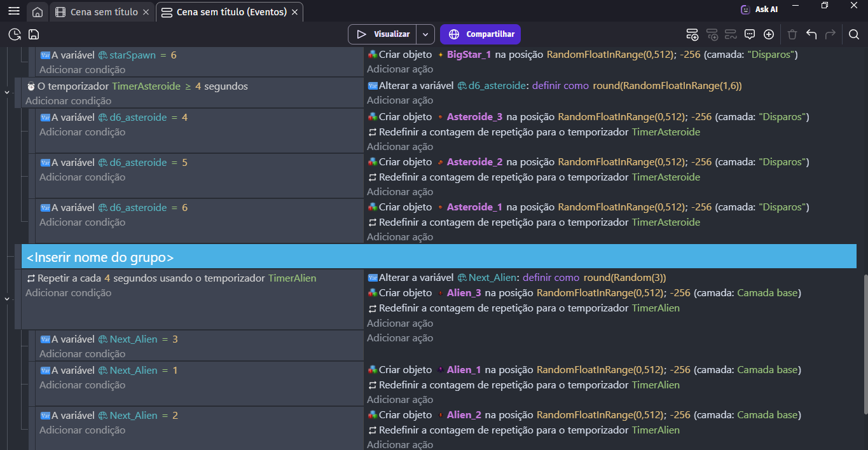Click the event link toolbar icon
This screenshot has height=450, width=868.
click(x=731, y=34)
